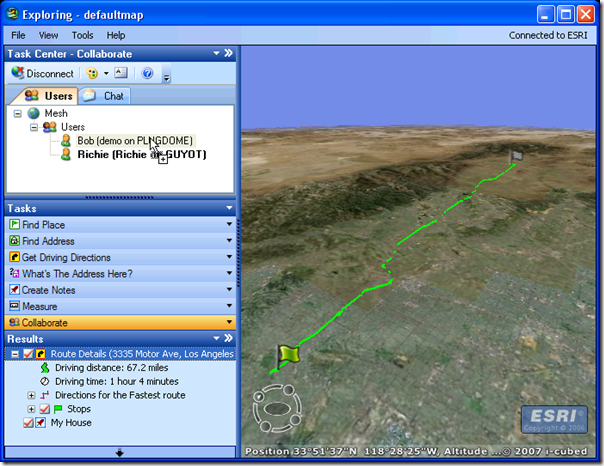Click the Disconnect button
The width and height of the screenshot is (604, 466).
42,73
